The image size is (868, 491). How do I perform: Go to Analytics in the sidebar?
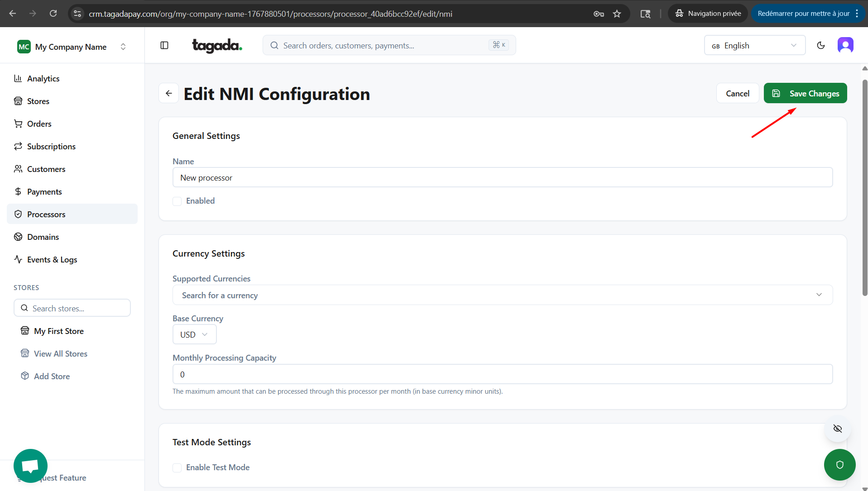pyautogui.click(x=43, y=79)
